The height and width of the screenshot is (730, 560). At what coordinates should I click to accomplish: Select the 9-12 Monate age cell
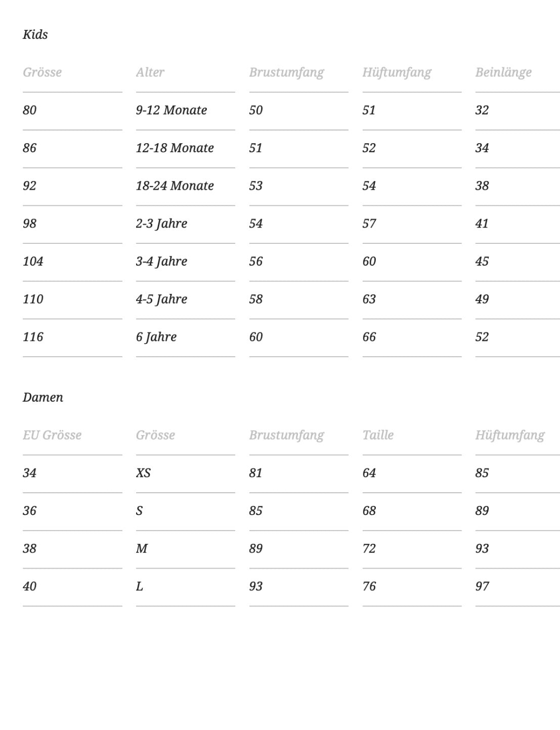click(x=171, y=110)
